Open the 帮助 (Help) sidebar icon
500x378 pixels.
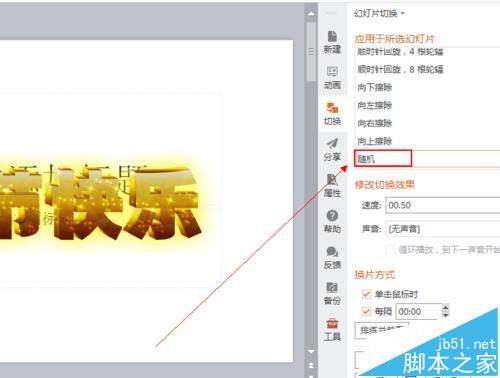pyautogui.click(x=332, y=222)
